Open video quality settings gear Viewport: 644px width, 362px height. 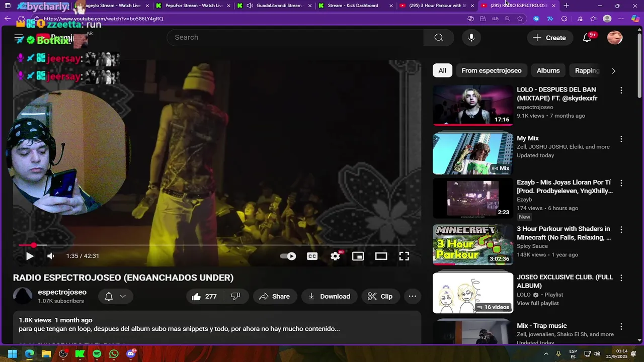335,256
